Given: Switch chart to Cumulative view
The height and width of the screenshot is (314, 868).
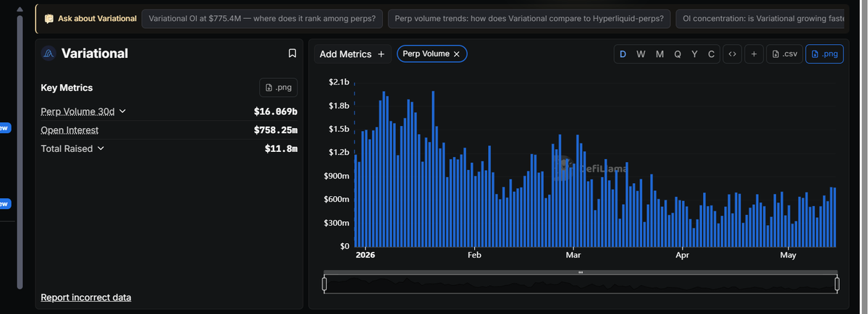Looking at the screenshot, I should click(711, 54).
